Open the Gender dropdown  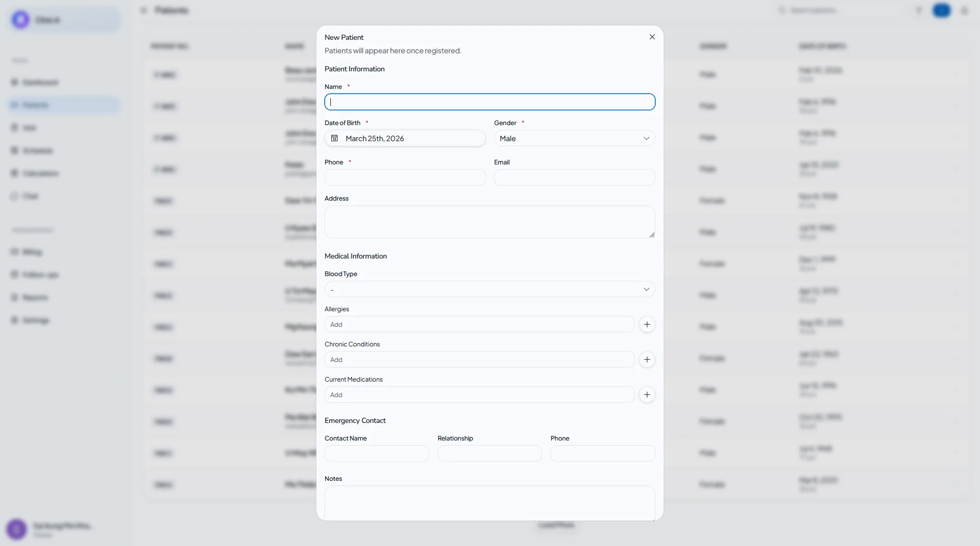574,138
